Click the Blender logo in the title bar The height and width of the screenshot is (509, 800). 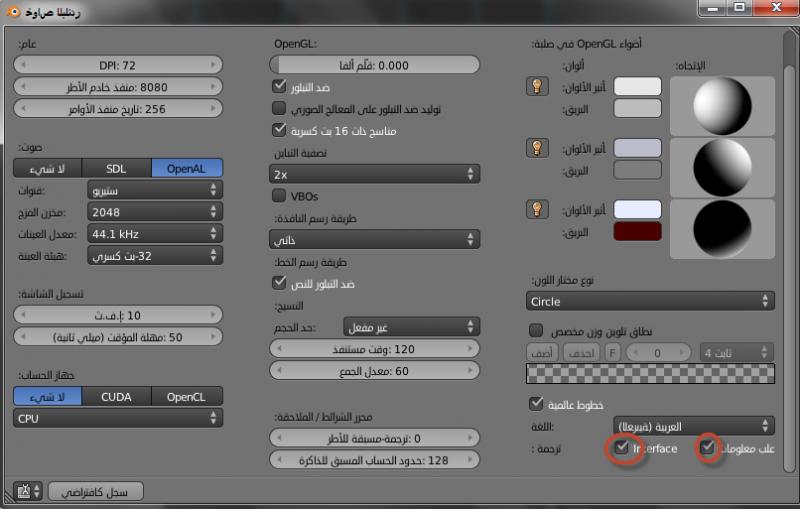[13, 11]
